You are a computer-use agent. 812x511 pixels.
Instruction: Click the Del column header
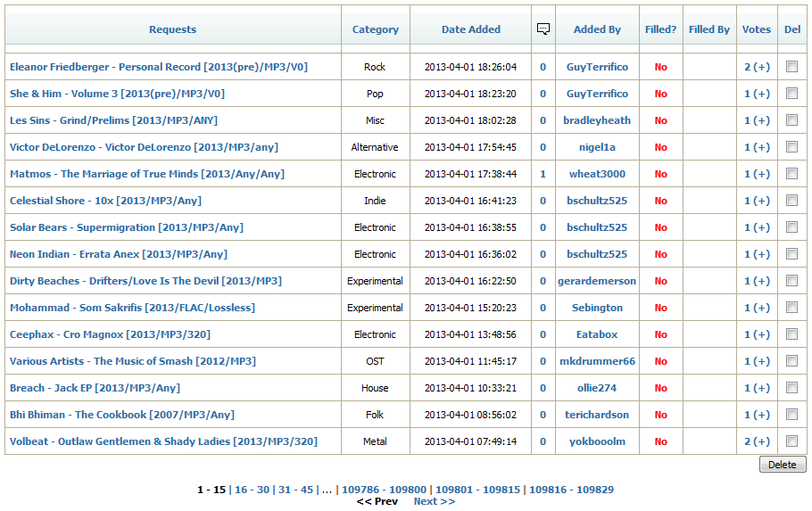pos(792,29)
